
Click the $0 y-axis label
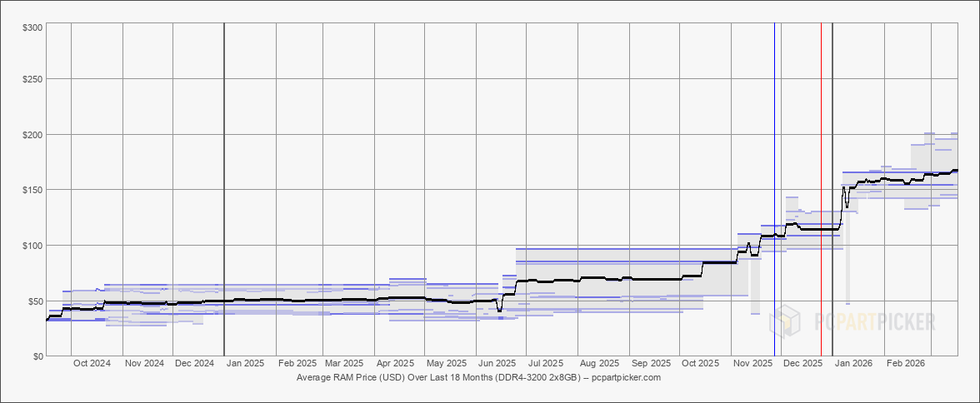pyautogui.click(x=38, y=356)
